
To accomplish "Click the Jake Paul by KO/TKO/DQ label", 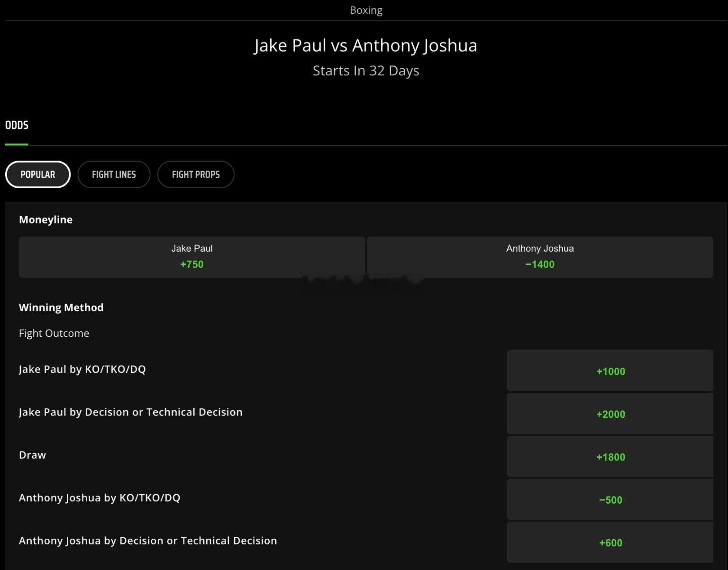I will pos(82,369).
